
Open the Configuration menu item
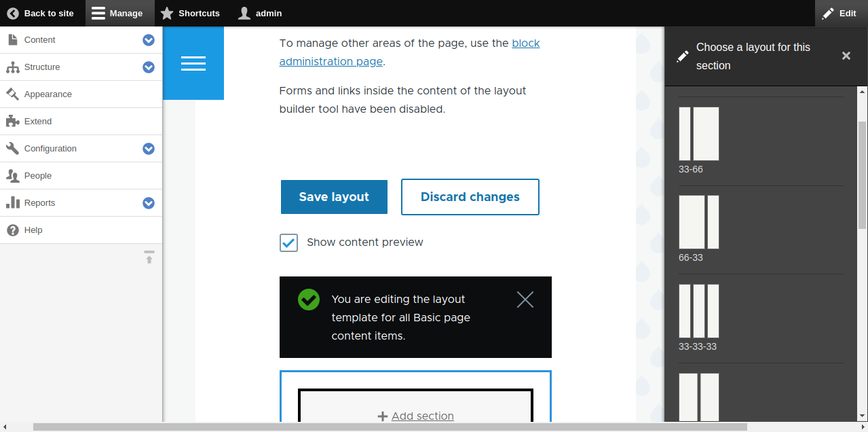point(50,149)
